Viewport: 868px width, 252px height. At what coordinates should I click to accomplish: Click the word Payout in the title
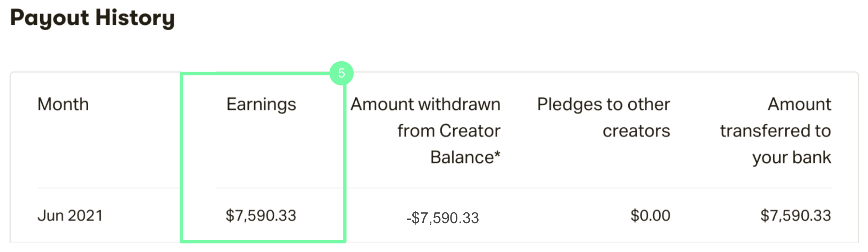(50, 19)
